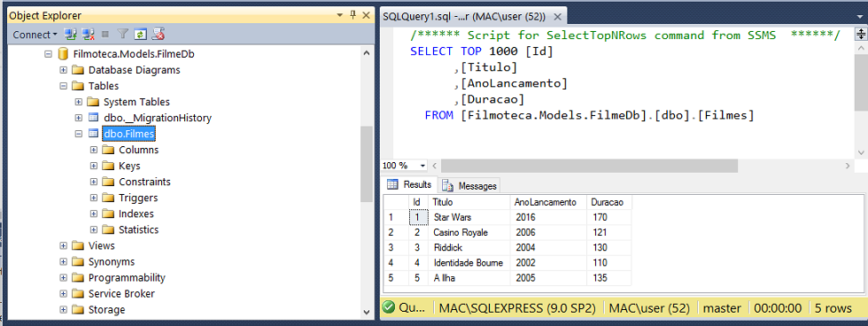Expand the System Tables folder
This screenshot has width=868, height=326.
pos(78,102)
